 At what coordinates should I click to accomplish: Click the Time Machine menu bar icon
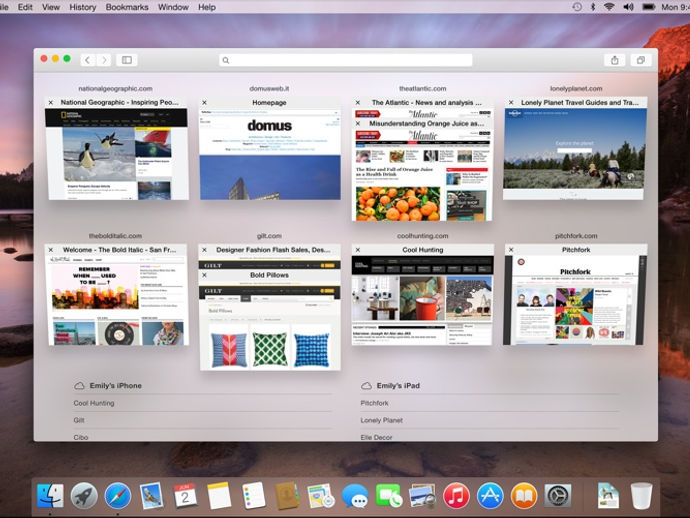click(x=577, y=7)
